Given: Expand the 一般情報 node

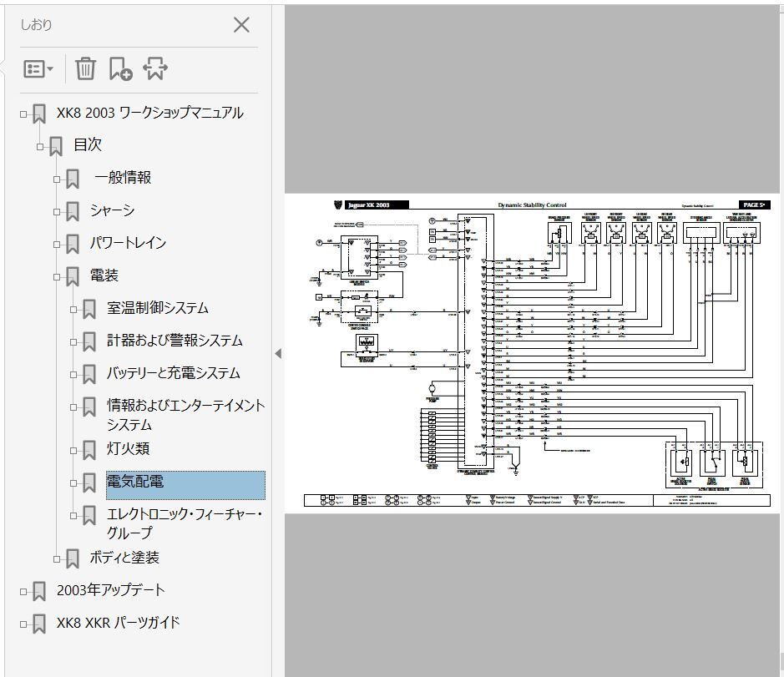Looking at the screenshot, I should click(x=57, y=179).
